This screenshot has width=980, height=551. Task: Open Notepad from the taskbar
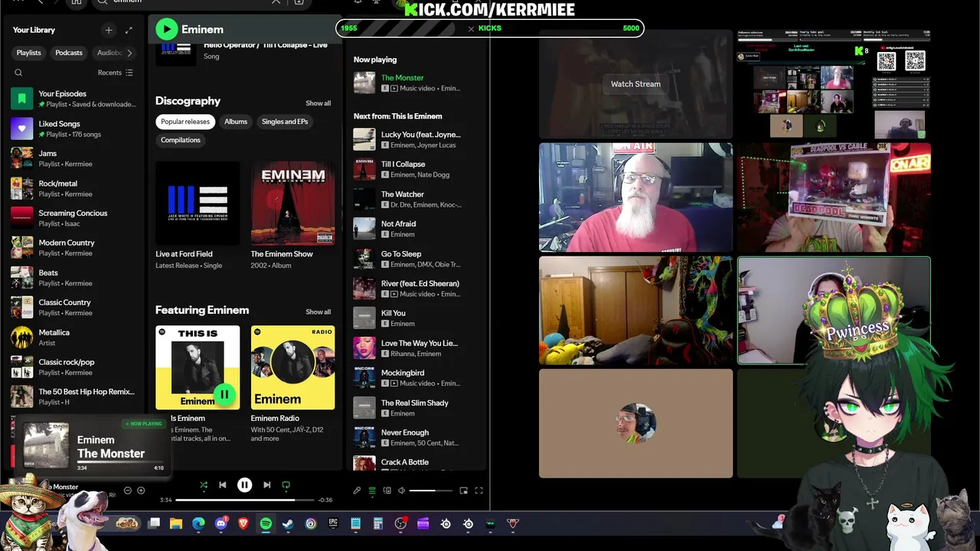click(x=355, y=523)
